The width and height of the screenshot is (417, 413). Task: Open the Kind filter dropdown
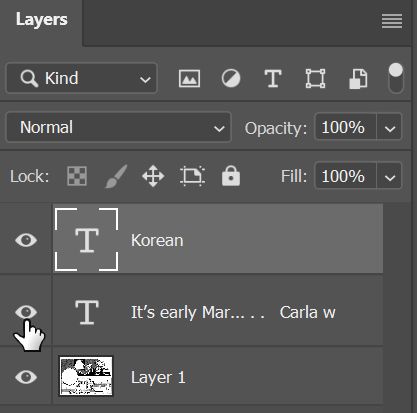pos(81,78)
